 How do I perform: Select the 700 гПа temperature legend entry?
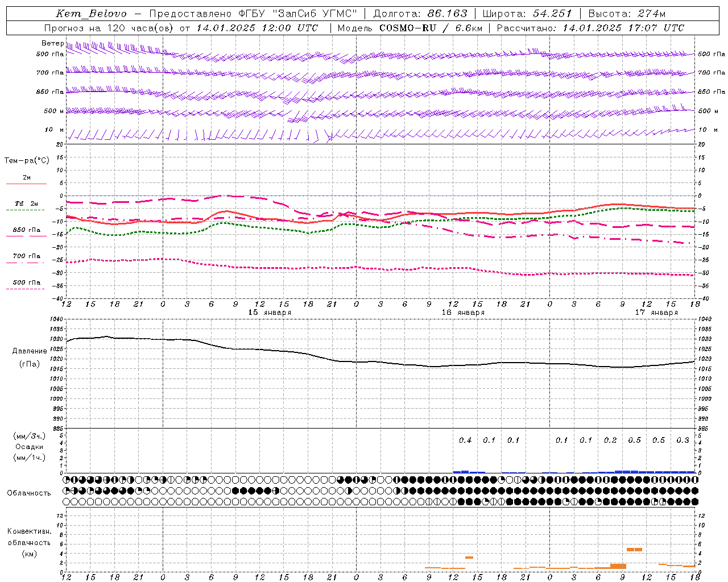[x=26, y=256]
